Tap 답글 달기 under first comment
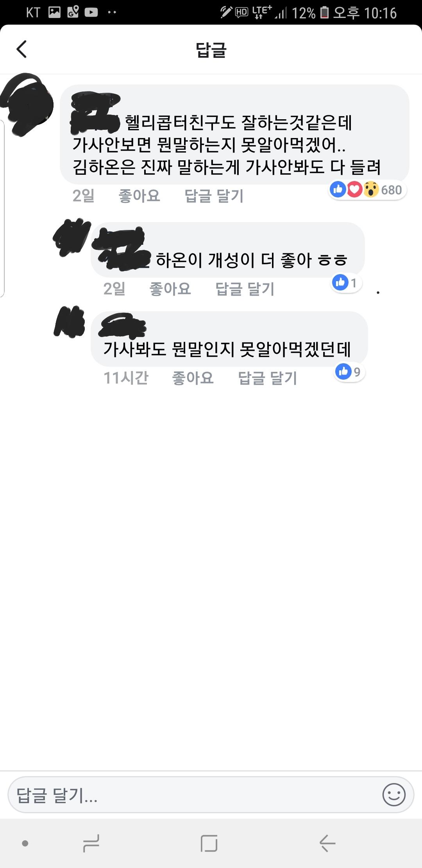 pos(214,195)
